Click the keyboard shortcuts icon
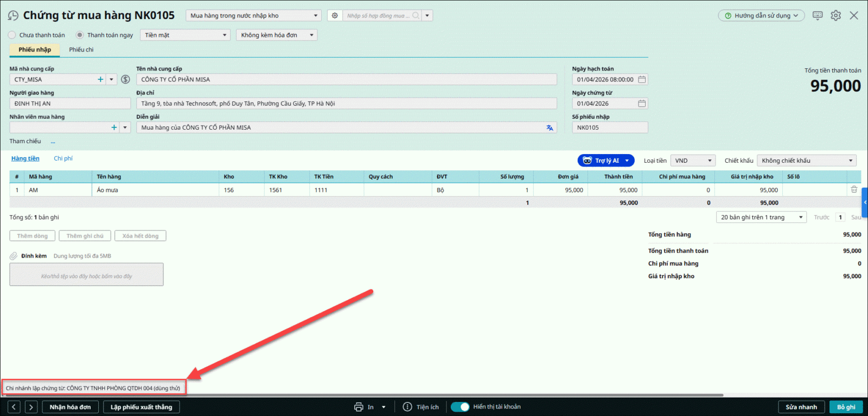868x416 pixels. 818,16
